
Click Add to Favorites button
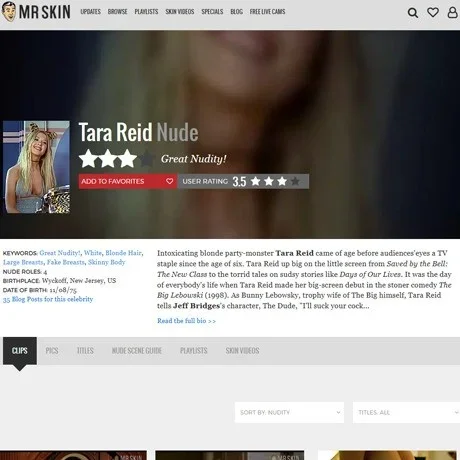coord(128,181)
